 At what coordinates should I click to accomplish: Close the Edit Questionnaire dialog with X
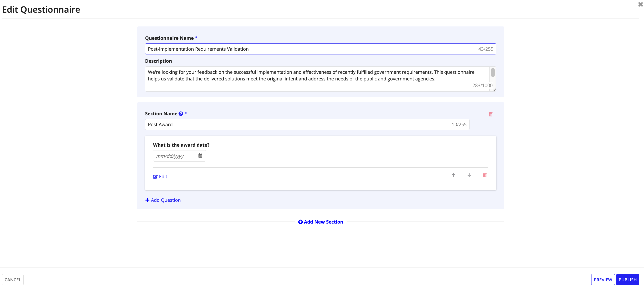640,4
